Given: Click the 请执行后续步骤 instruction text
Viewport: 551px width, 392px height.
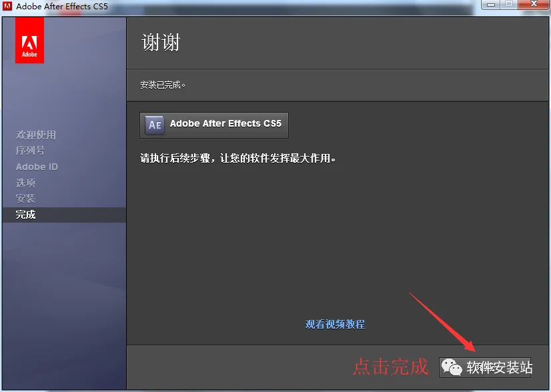Looking at the screenshot, I should [238, 159].
